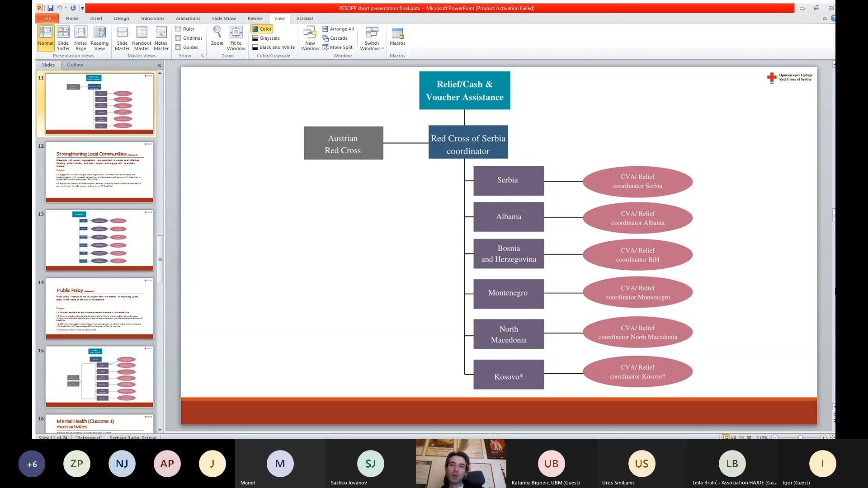Select slide 14 Public Policy thumbnail

pyautogui.click(x=99, y=309)
